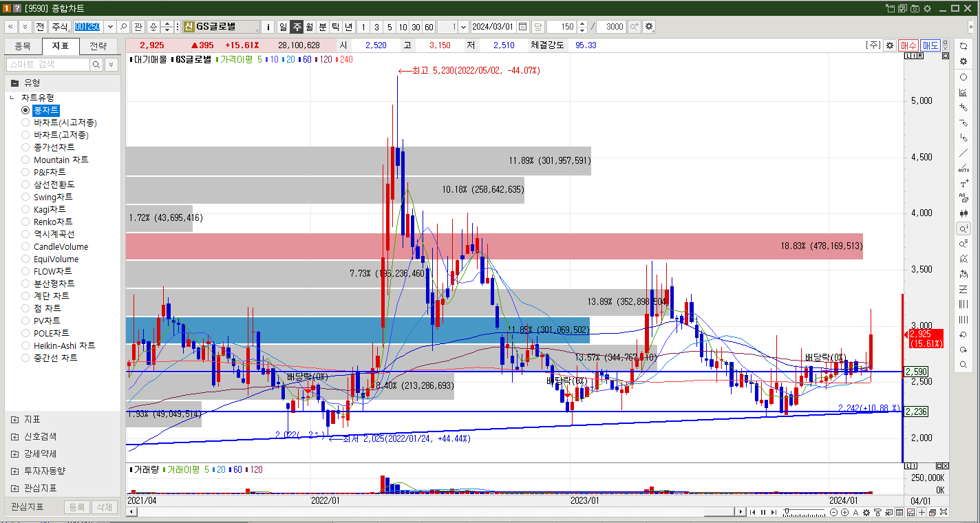Switch to the 전략 tab
Viewport: 980px width, 523px height.
pos(98,46)
